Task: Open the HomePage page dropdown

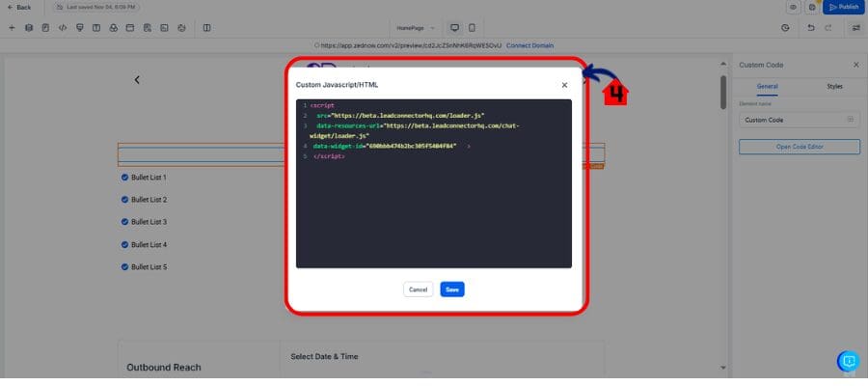Action: click(x=416, y=27)
